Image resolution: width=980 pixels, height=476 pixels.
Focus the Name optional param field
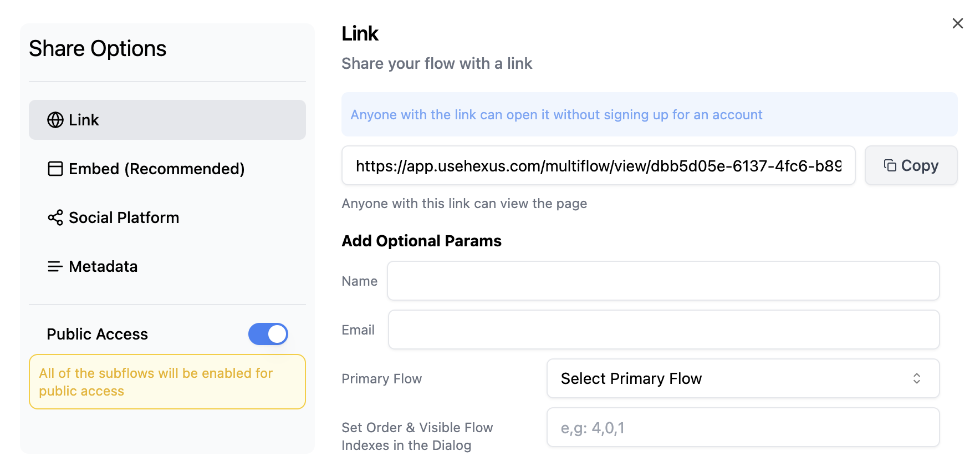pos(663,281)
